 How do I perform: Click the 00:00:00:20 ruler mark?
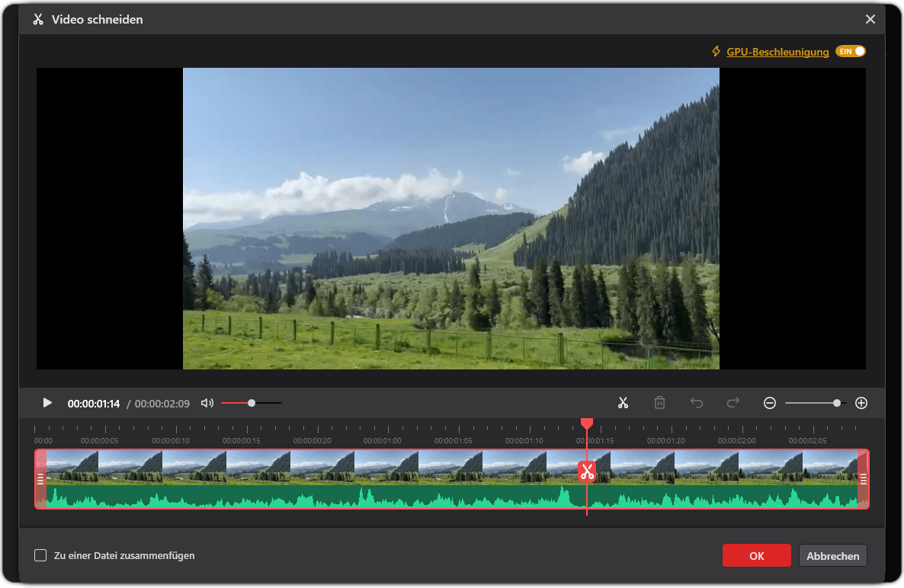coord(312,440)
